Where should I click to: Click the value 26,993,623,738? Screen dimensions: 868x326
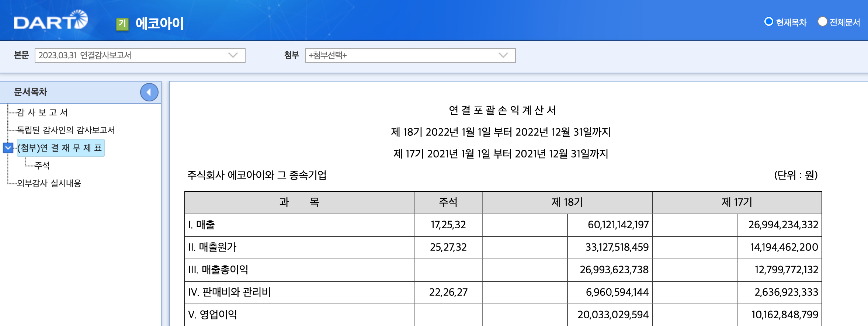click(x=614, y=270)
